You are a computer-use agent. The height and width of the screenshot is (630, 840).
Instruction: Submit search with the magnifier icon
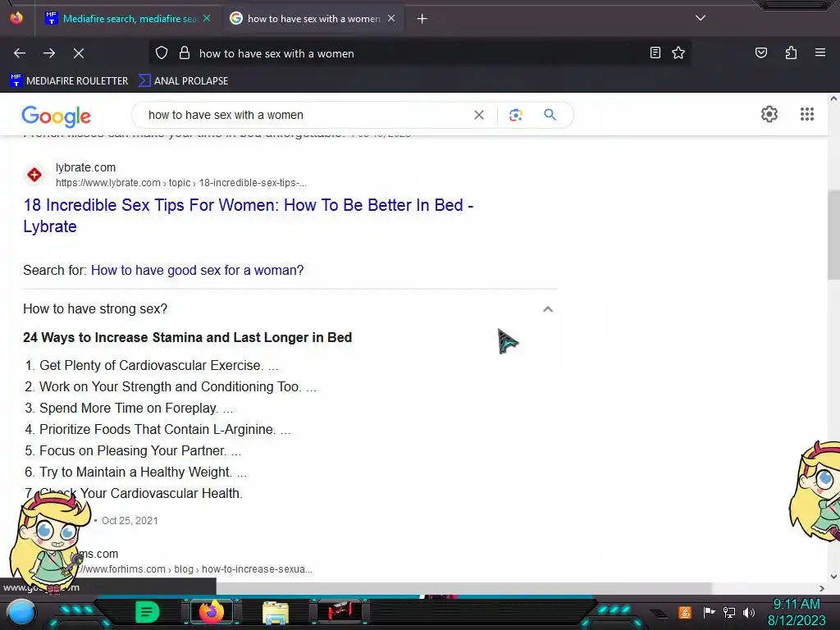550,115
